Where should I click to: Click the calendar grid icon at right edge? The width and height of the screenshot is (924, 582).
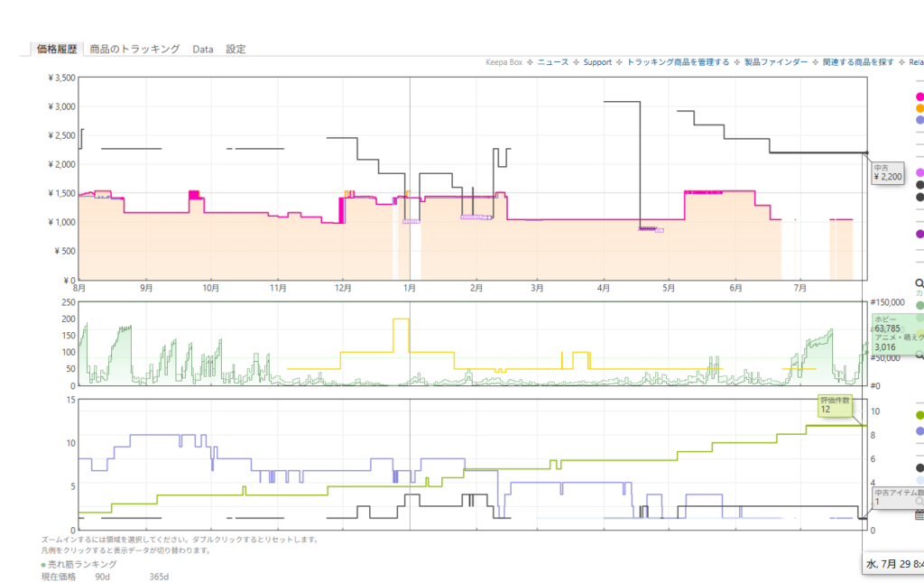click(x=919, y=515)
